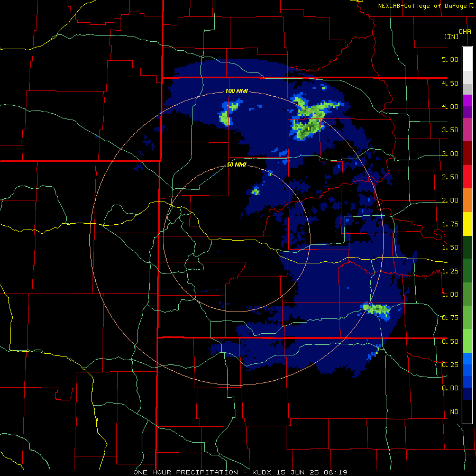Select the ND legend label

click(x=454, y=412)
